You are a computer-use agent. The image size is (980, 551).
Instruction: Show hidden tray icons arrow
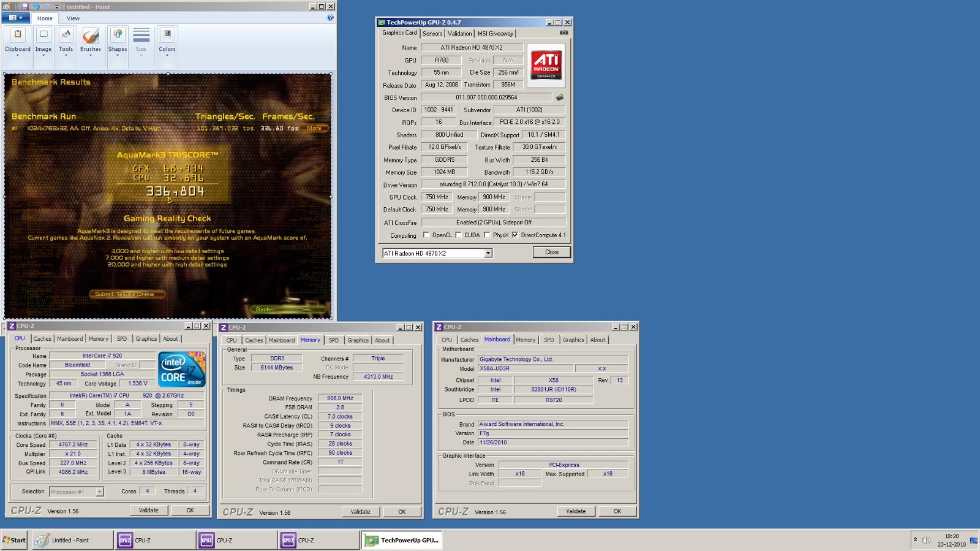pos(915,540)
